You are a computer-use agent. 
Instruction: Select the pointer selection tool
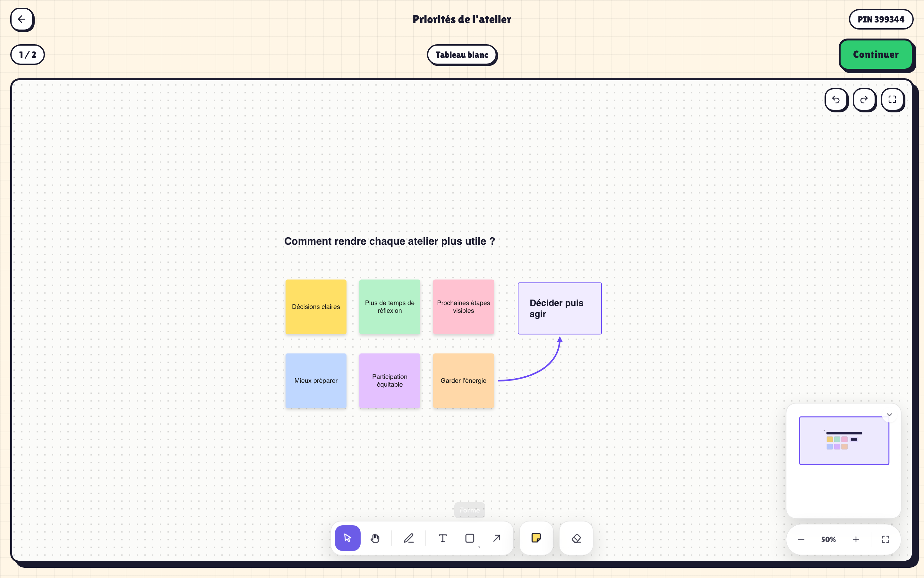pos(347,538)
